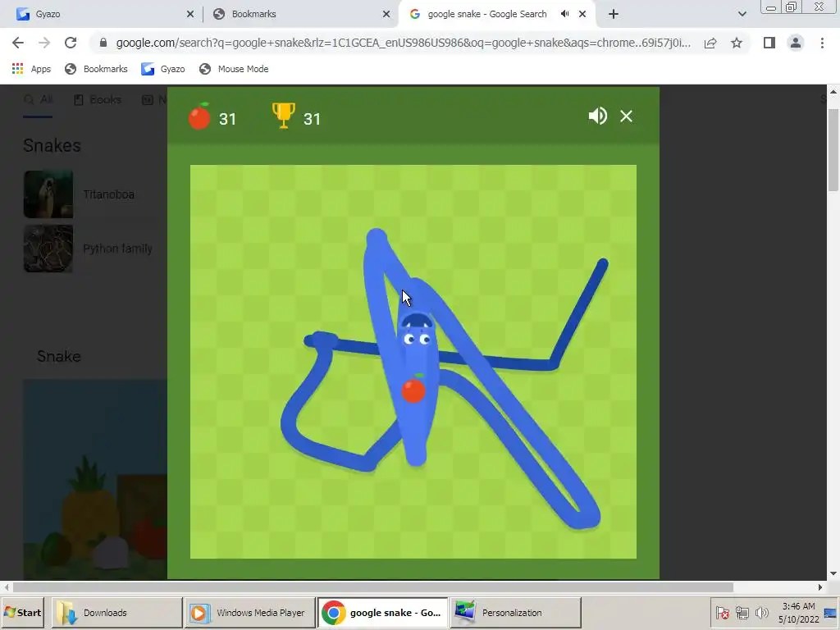The image size is (840, 630).
Task: Click the network tray icon
Action: point(742,612)
